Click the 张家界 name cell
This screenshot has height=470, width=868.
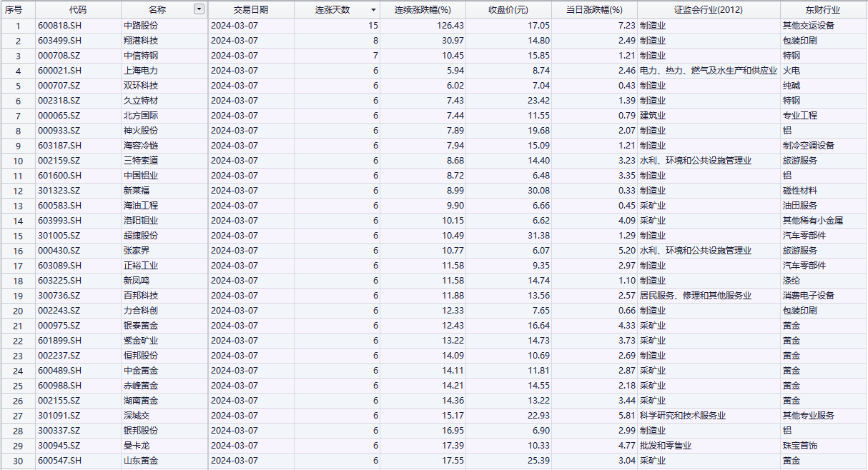tap(136, 251)
